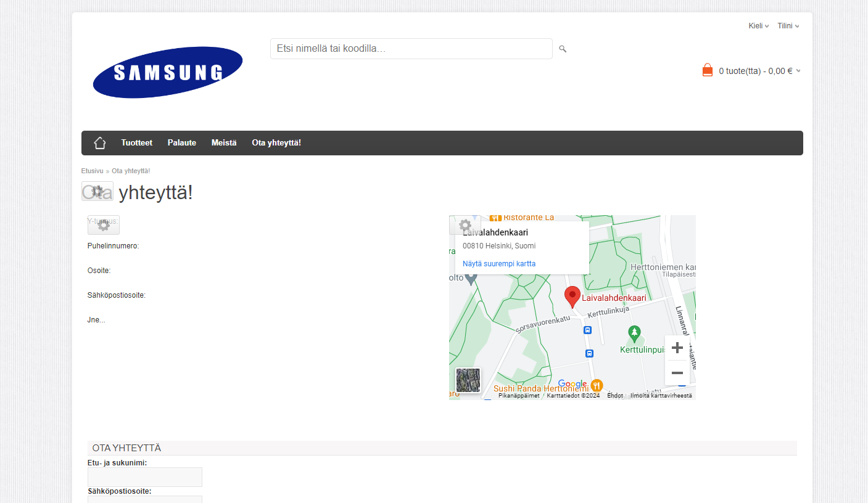Click the Etusivu breadcrumb link
The height and width of the screenshot is (503, 868).
tap(93, 171)
